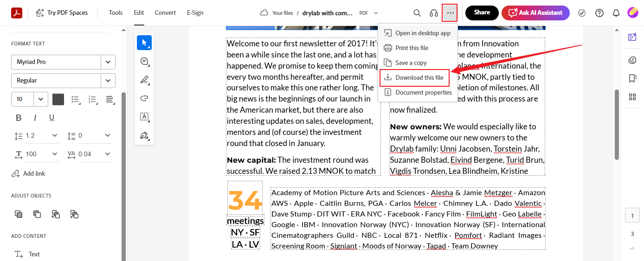The height and width of the screenshot is (261, 644).
Task: Click the fourth Adjust Objects arrange icon
Action: (74, 214)
